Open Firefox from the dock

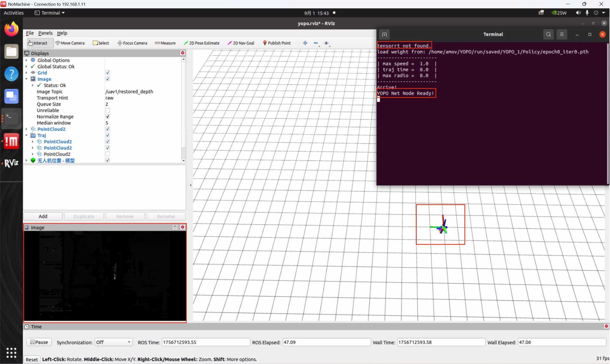[11, 29]
